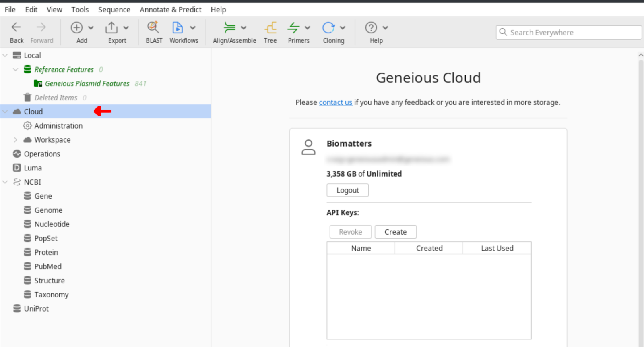Open the Help menu in menu bar
Viewport: 644px width, 347px height.
coord(218,10)
